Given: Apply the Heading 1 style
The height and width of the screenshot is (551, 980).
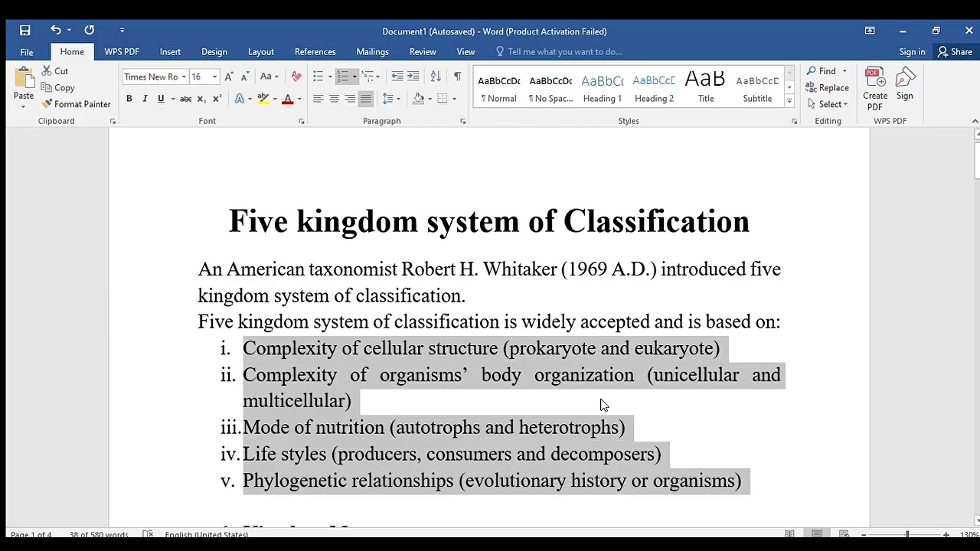Looking at the screenshot, I should pos(603,88).
